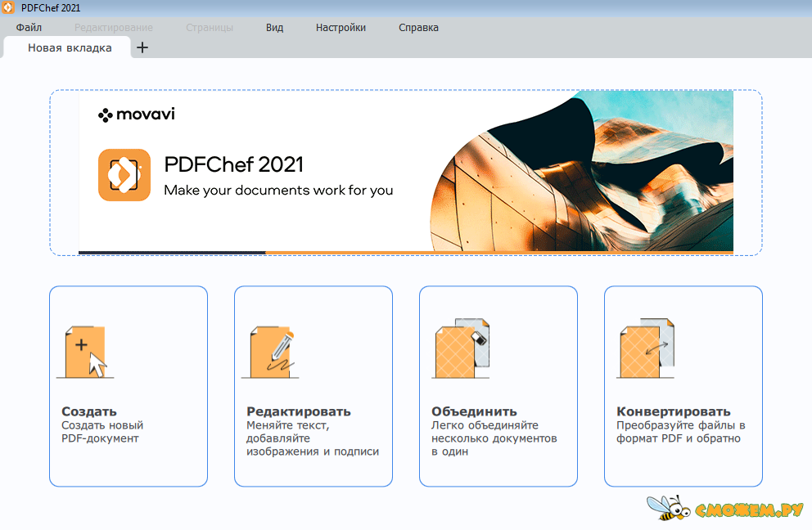Click the Movavi logo in banner
The width and height of the screenshot is (812, 530).
136,115
